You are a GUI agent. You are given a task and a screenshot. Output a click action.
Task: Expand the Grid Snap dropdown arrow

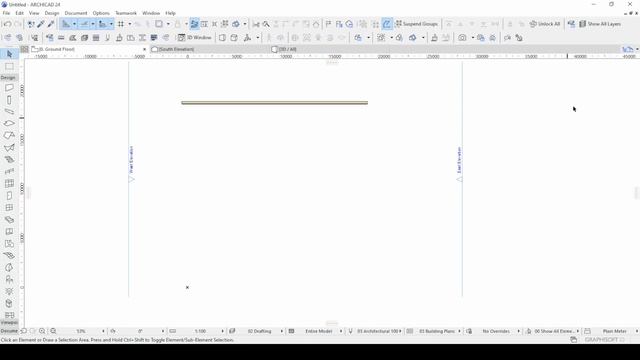(x=130, y=24)
